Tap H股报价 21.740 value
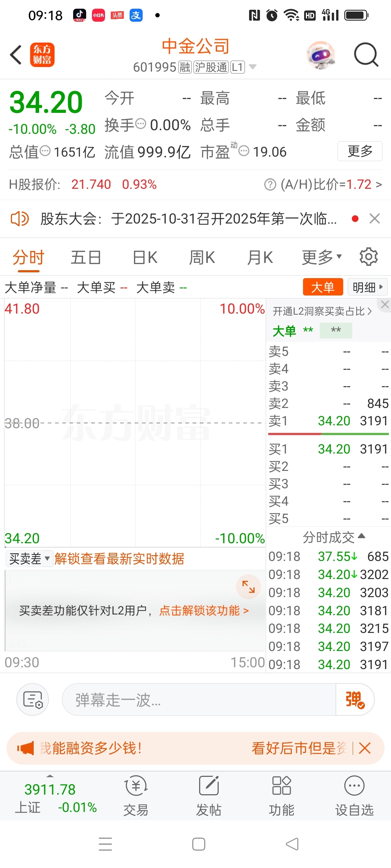 click(91, 184)
